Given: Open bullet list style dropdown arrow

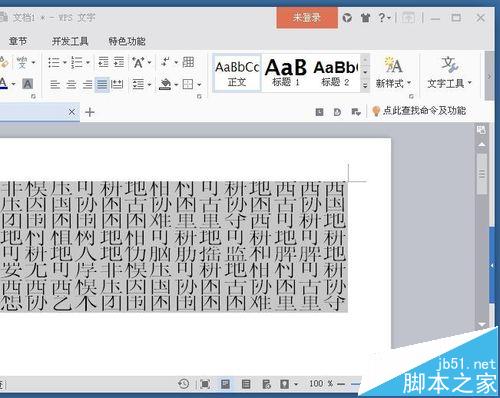Looking at the screenshot, I should point(65,62).
